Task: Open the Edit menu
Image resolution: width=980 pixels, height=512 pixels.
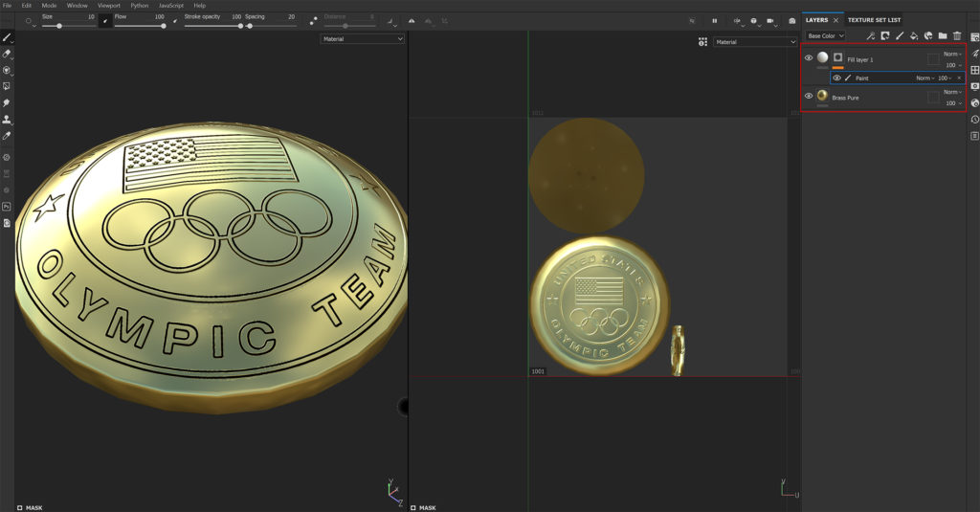Action: pyautogui.click(x=26, y=5)
